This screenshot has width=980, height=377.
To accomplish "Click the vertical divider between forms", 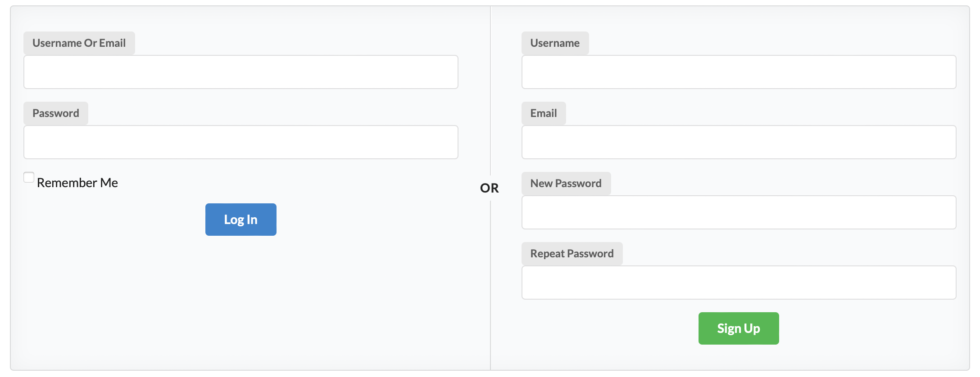I will [491, 90].
